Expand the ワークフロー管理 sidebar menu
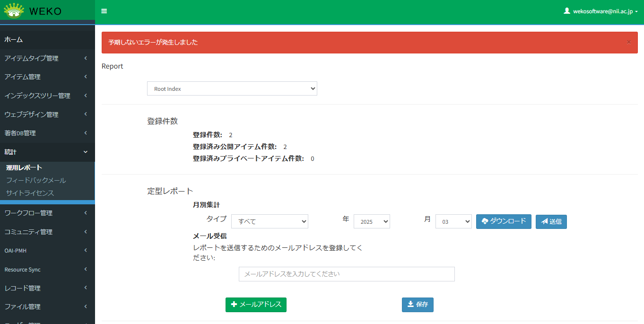The height and width of the screenshot is (324, 644). (47, 213)
